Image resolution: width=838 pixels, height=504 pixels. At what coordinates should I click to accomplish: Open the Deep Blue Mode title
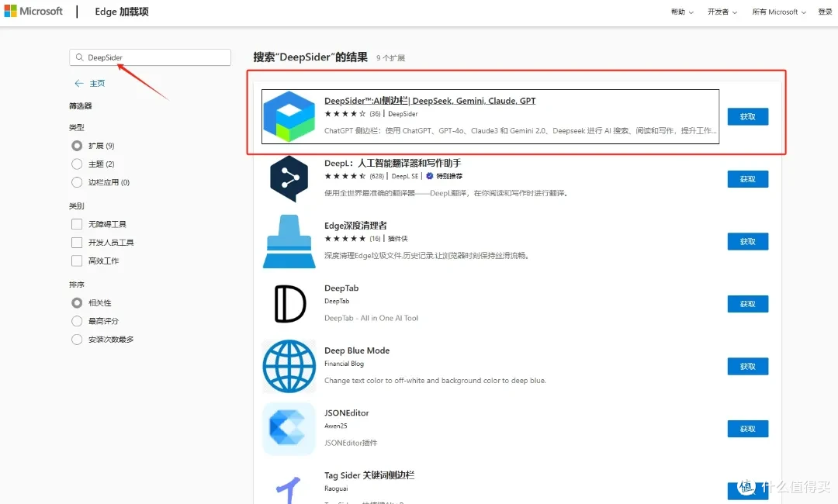click(x=357, y=350)
